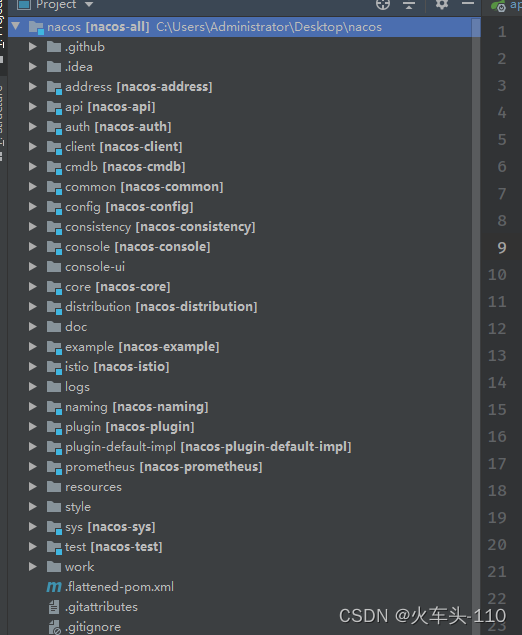The height and width of the screenshot is (635, 522).
Task: Open the Project panel gear settings
Action: pyautogui.click(x=441, y=4)
